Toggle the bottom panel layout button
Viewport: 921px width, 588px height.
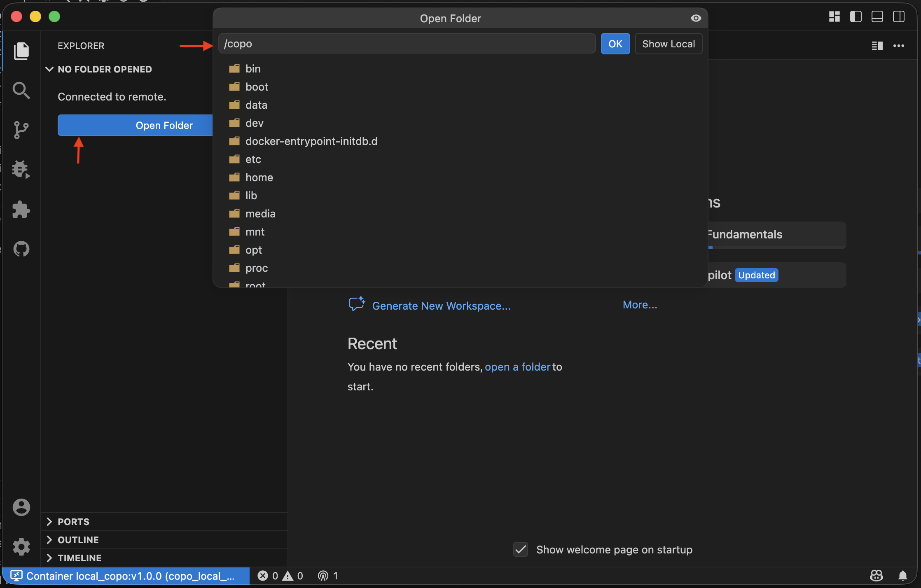pyautogui.click(x=877, y=16)
